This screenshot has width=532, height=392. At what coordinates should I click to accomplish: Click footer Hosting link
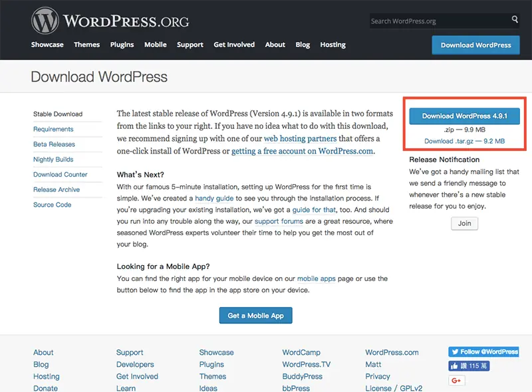click(47, 377)
